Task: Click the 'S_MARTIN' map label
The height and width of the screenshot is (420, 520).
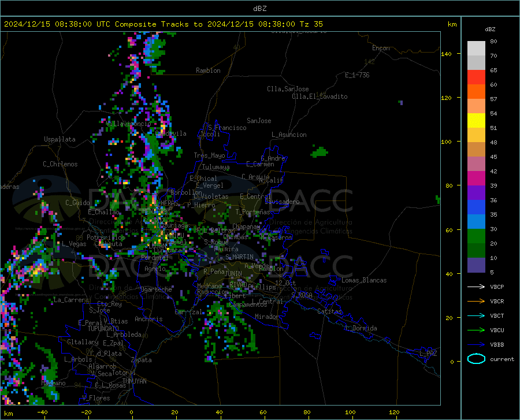Action: (x=239, y=257)
